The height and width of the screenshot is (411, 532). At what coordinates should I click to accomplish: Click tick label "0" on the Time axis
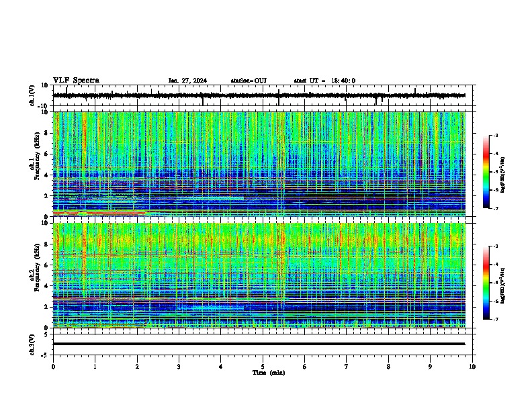coord(53,367)
